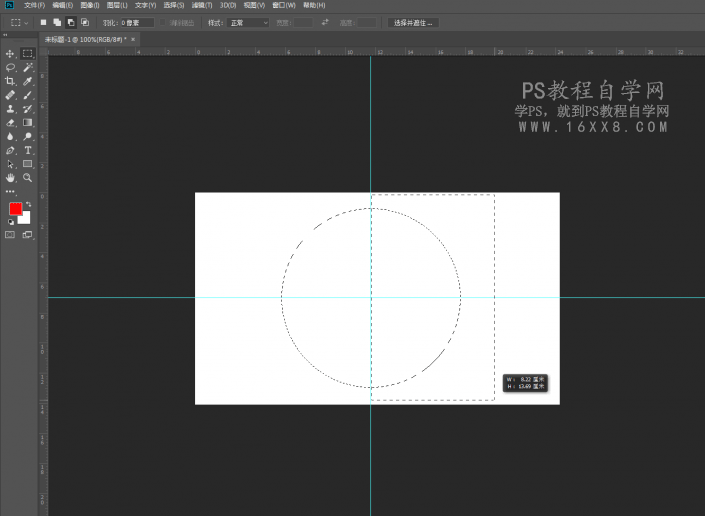This screenshot has height=516, width=705.
Task: Open the marquee tool preset picker
Action: click(x=19, y=22)
